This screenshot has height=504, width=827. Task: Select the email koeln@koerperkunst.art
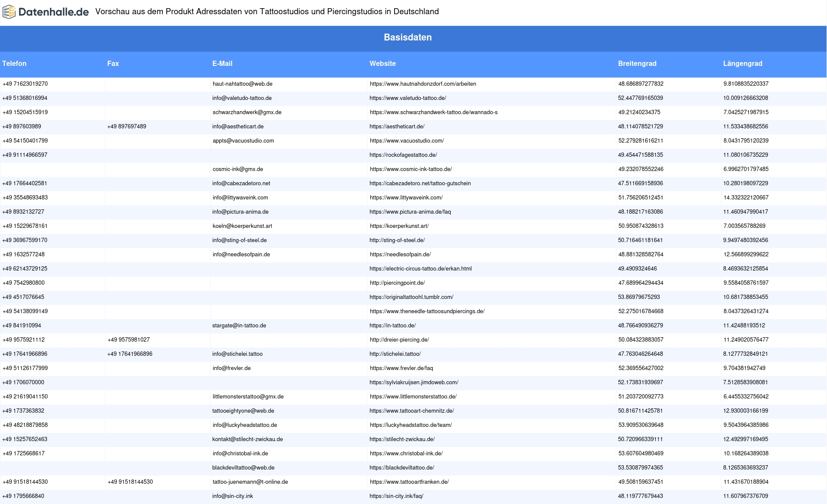click(243, 226)
